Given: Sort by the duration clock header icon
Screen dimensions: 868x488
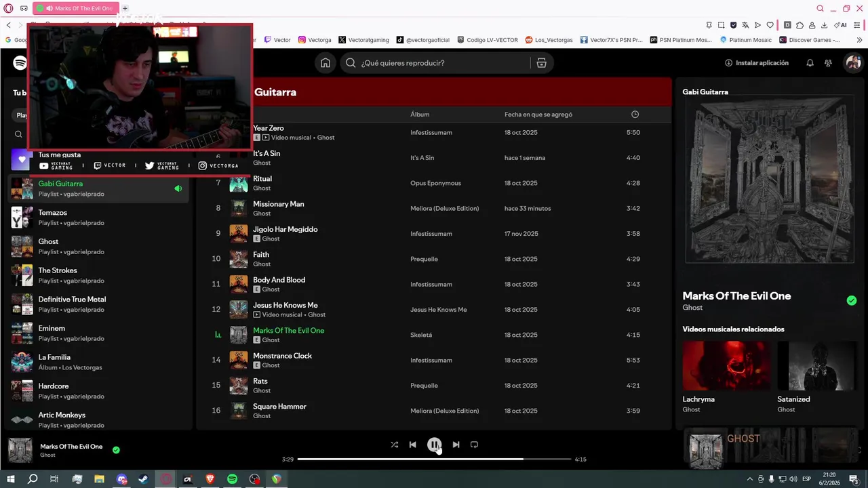Looking at the screenshot, I should pyautogui.click(x=635, y=115).
